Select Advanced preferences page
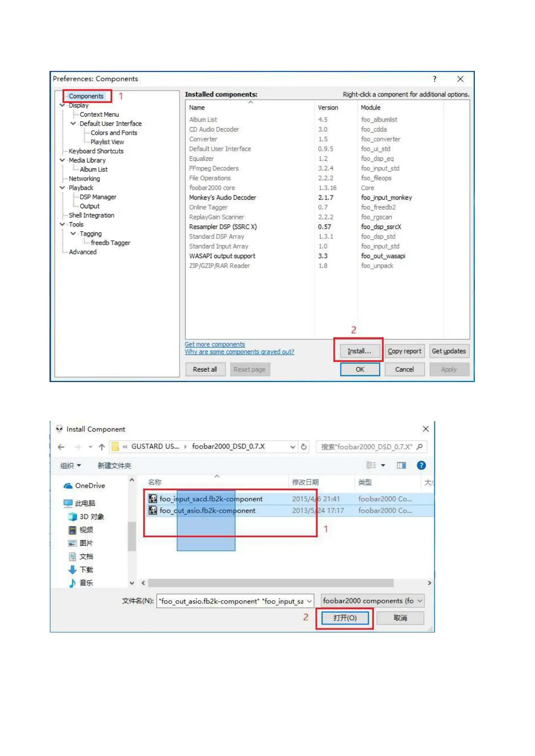535x756 pixels. (83, 252)
